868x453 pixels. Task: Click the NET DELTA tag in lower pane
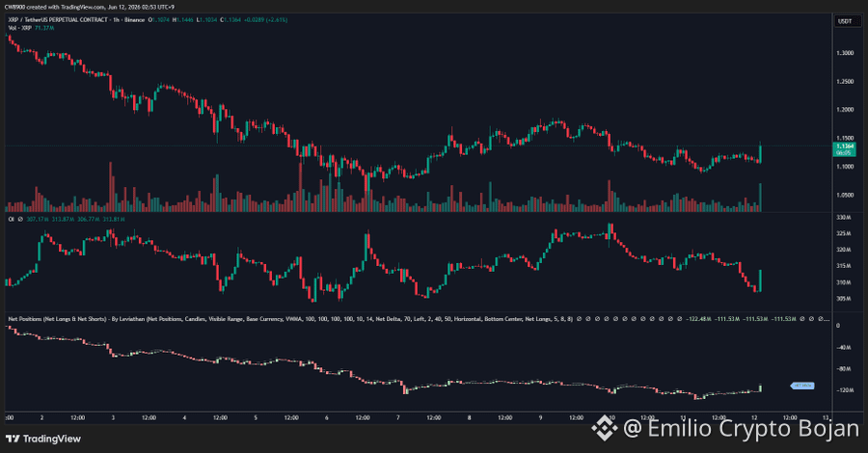click(x=802, y=386)
